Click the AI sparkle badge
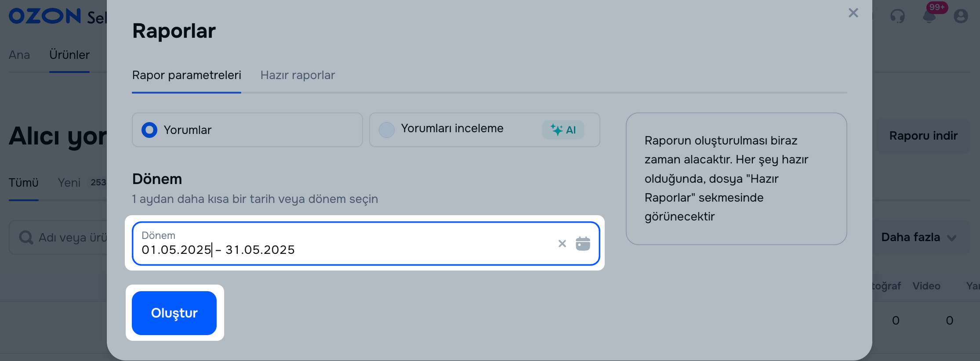The width and height of the screenshot is (980, 361). point(563,130)
